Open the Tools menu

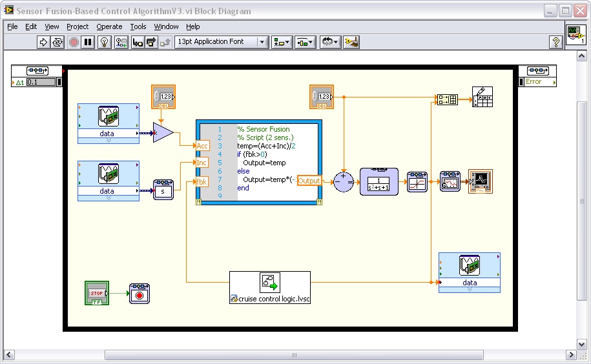[x=138, y=26]
